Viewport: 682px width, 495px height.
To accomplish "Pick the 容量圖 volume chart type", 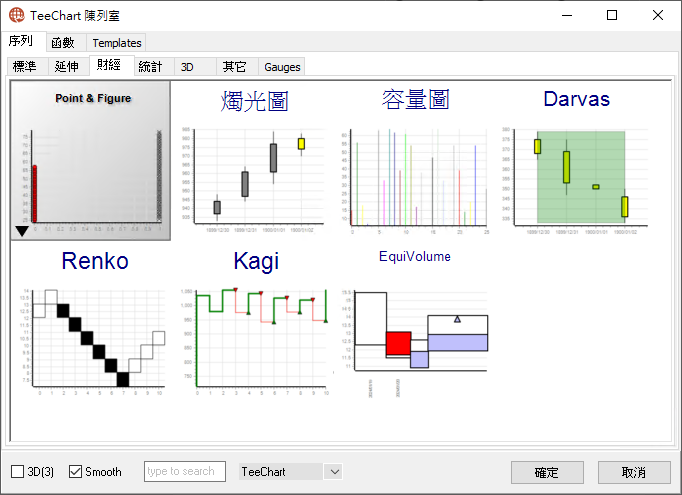I will pos(414,161).
